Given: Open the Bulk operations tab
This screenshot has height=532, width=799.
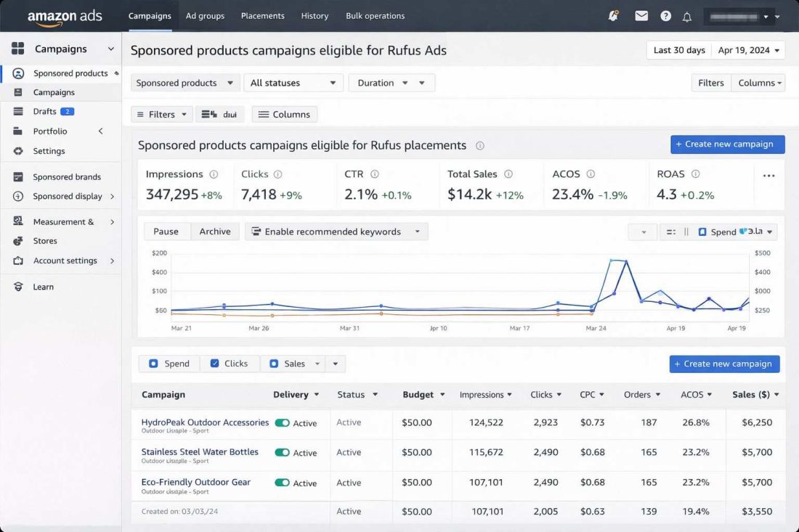Looking at the screenshot, I should [375, 16].
